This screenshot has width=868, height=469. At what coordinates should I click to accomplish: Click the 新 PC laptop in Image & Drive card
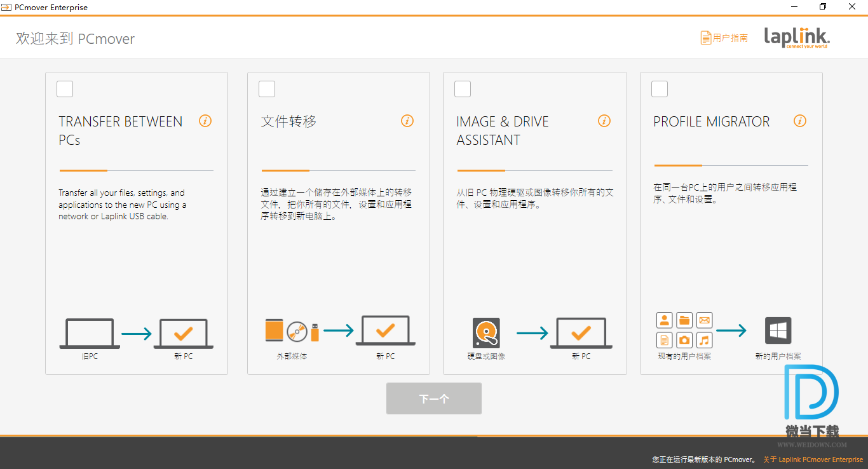pyautogui.click(x=581, y=333)
